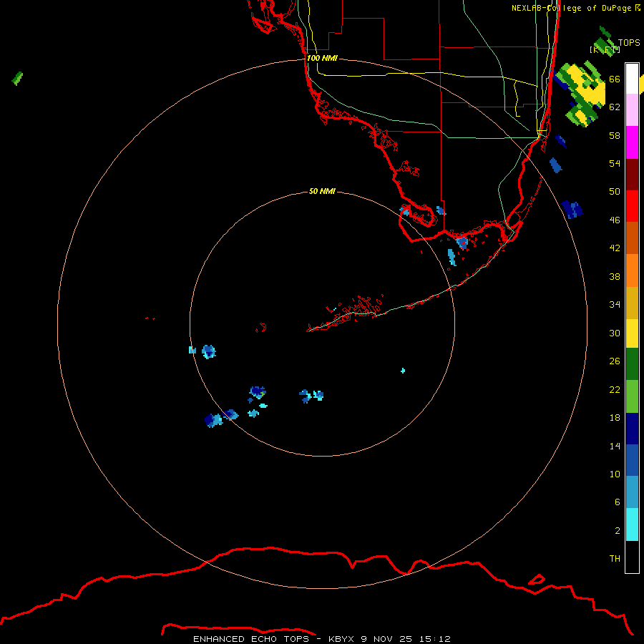
Task: Click the magenta 58 kft legend swatch
Action: [x=632, y=142]
